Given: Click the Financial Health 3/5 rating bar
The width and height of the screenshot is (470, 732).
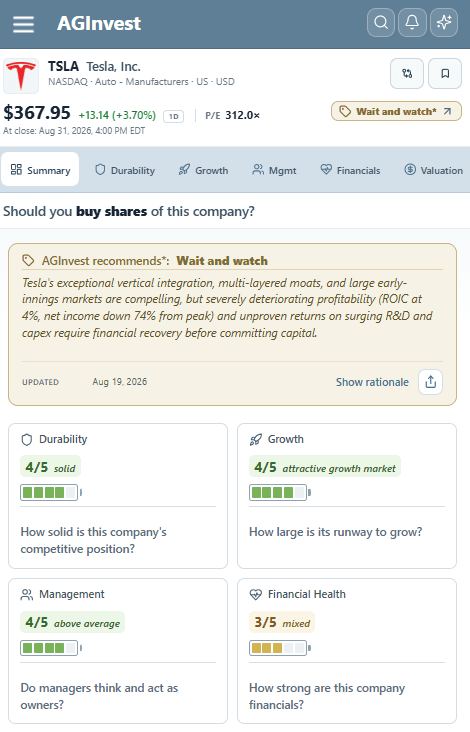Looking at the screenshot, I should pyautogui.click(x=280, y=648).
